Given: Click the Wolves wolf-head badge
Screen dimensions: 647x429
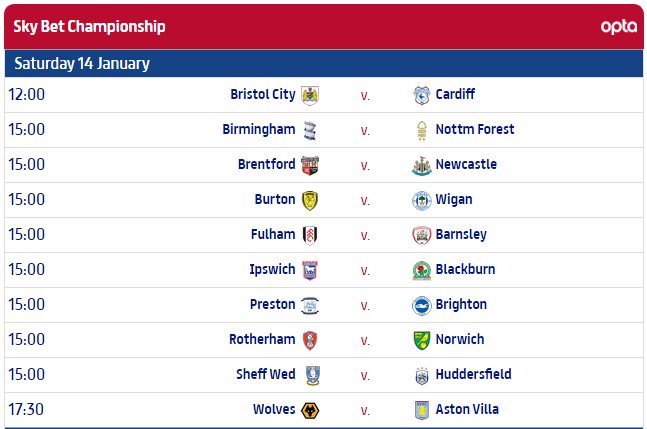Looking at the screenshot, I should pyautogui.click(x=310, y=410).
